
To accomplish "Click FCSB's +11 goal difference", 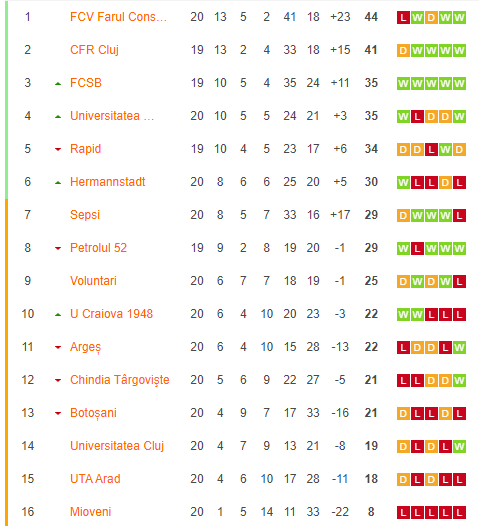I will tap(340, 83).
